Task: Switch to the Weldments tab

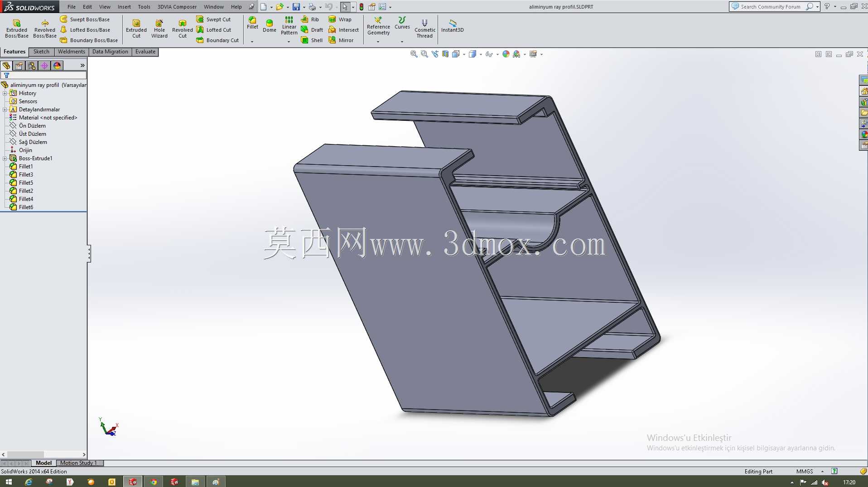Action: (71, 52)
